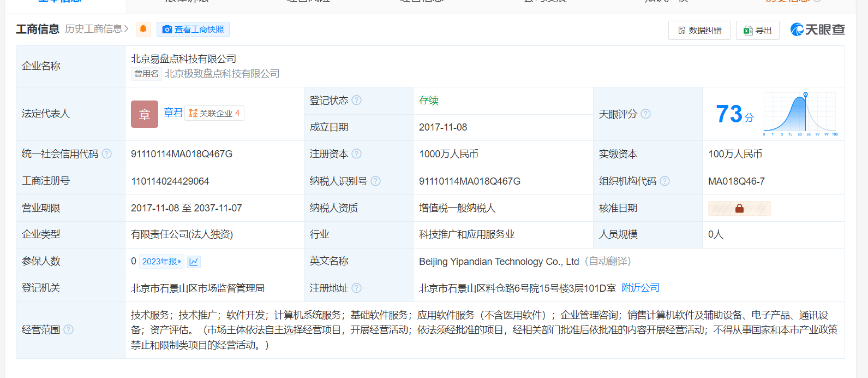Click English name Beijing Yipandian Technology Co., Ltd

[x=499, y=262]
